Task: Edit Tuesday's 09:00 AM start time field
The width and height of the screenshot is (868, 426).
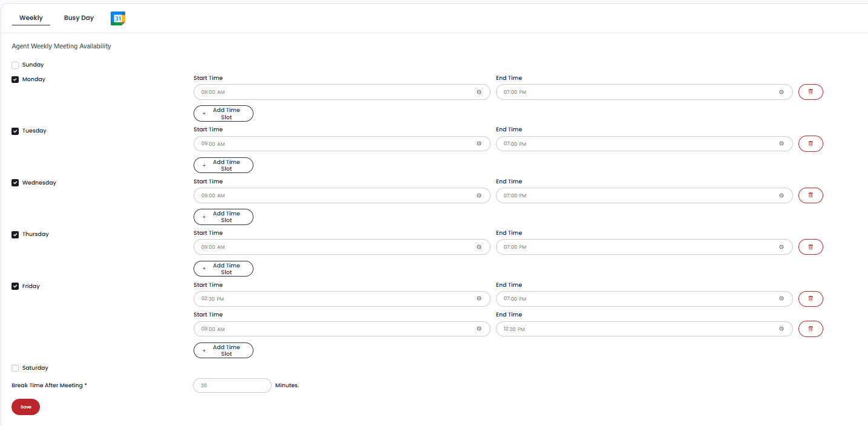Action: (342, 144)
